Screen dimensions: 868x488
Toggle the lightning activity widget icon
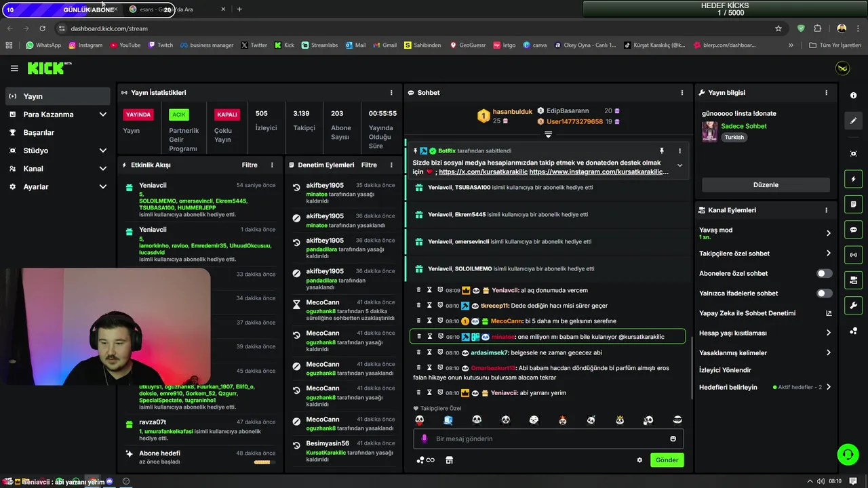coord(853,179)
